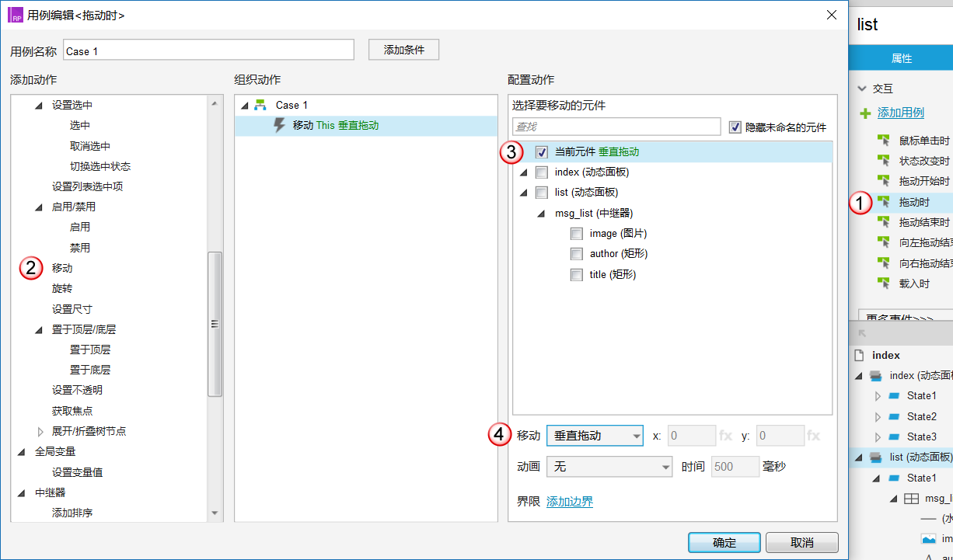Click the 载入时 event icon

[883, 283]
